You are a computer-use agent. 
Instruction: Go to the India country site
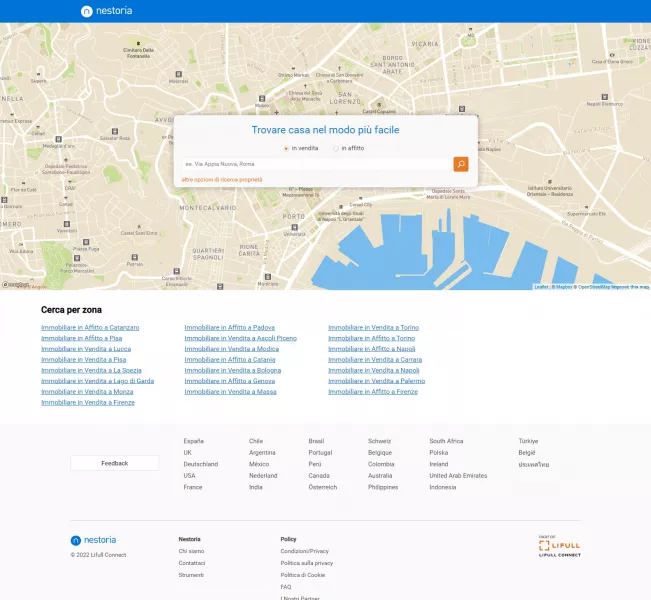[256, 487]
